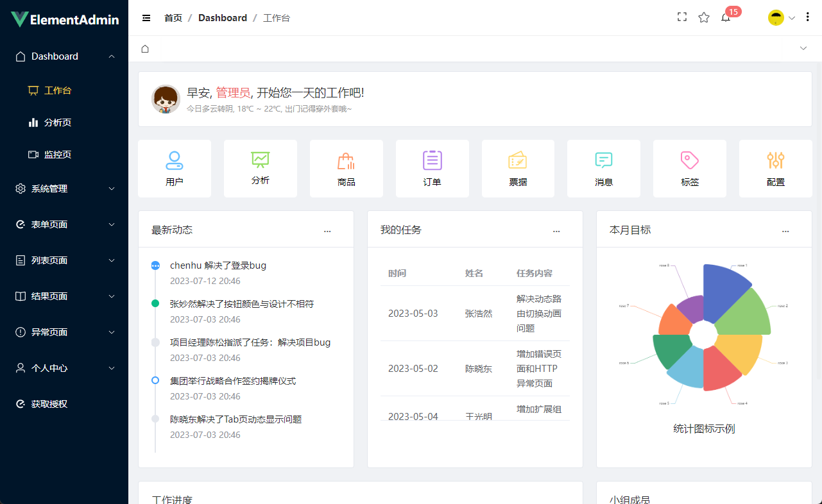The height and width of the screenshot is (504, 822).
Task: Click timeline entry 陈晓东解决了Tab页动态显示问题
Action: click(x=236, y=419)
